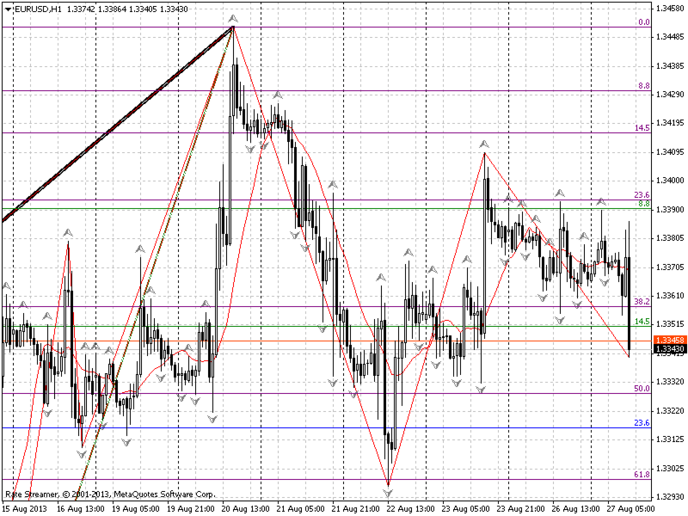
Task: Click the time label 19 Aug 21:00
Action: click(x=191, y=509)
